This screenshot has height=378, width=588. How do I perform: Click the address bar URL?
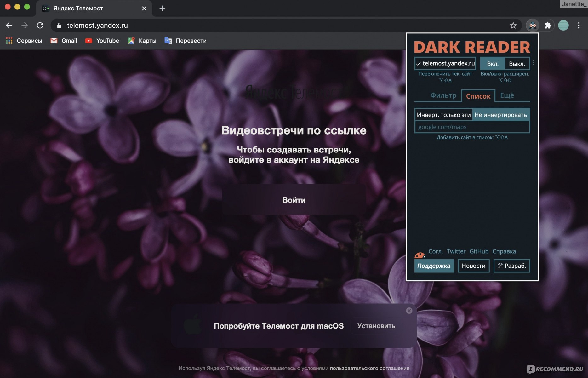[97, 26]
